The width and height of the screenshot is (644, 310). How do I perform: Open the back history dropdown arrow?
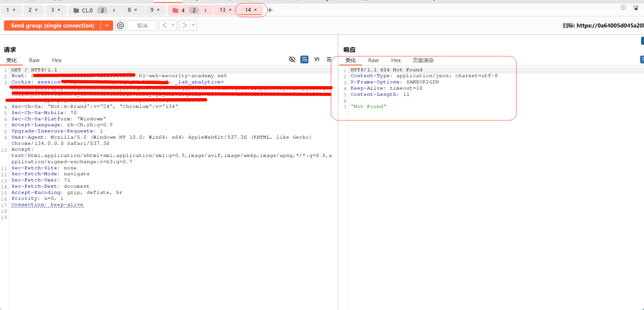(173, 25)
